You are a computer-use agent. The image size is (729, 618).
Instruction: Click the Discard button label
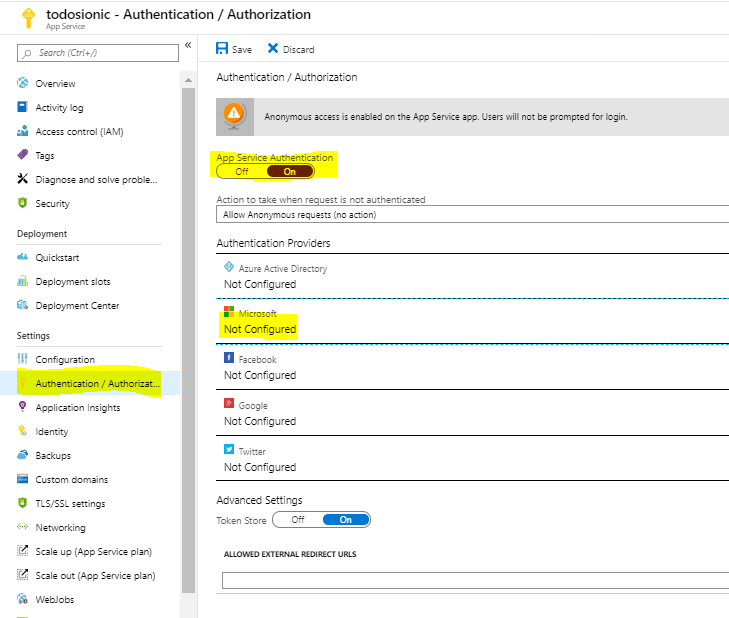pyautogui.click(x=298, y=49)
